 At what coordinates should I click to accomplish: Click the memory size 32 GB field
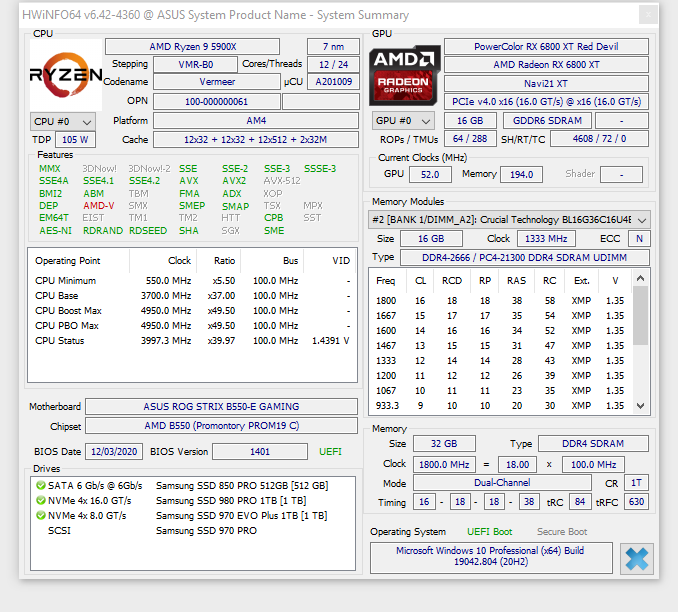tap(444, 444)
